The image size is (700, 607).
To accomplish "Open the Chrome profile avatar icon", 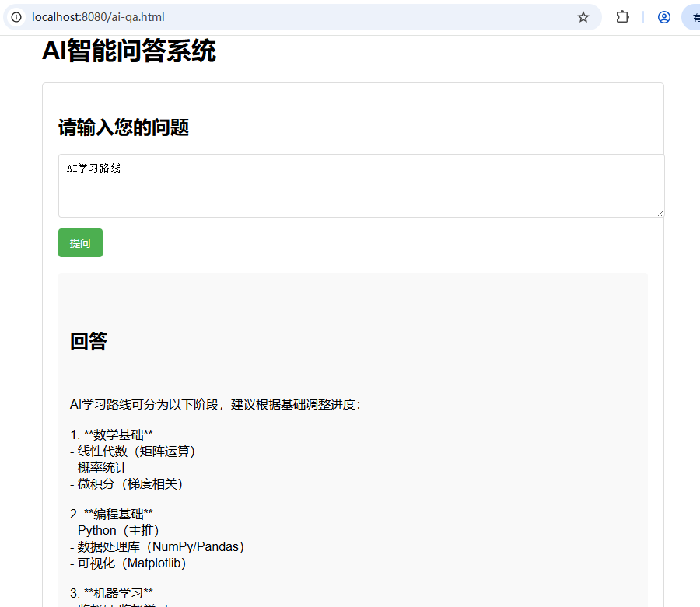I will (663, 17).
